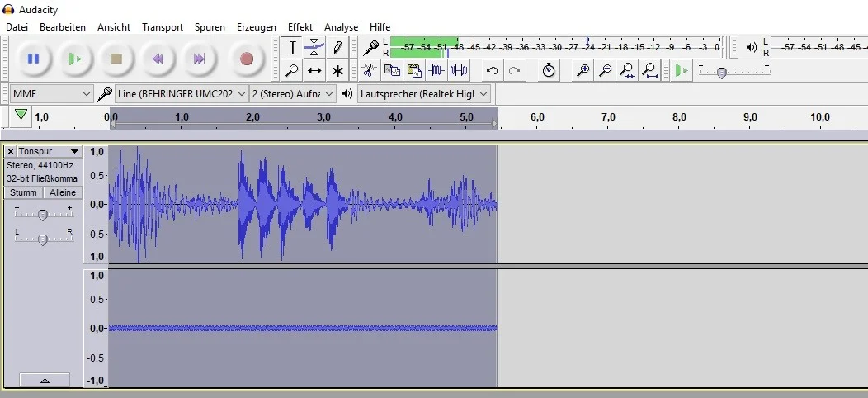This screenshot has width=868, height=398.
Task: Click the track gain slider
Action: (x=43, y=215)
